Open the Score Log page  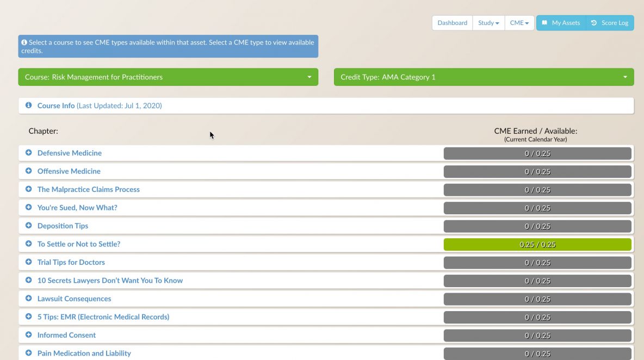610,23
